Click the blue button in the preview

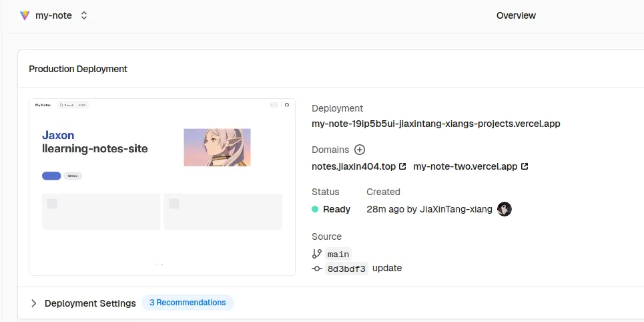(x=51, y=176)
